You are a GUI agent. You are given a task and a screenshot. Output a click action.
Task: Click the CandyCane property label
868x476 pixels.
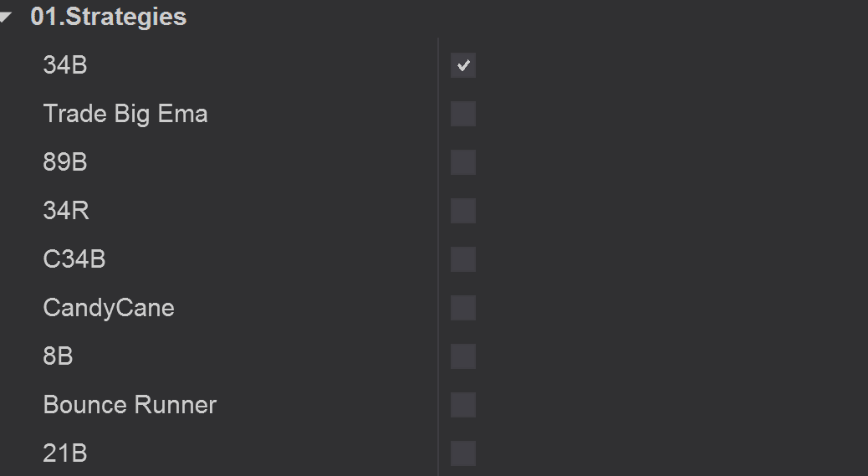tap(109, 308)
